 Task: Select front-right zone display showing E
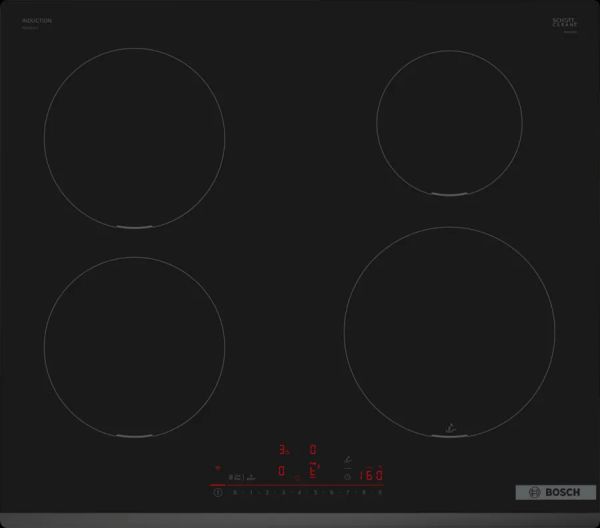coord(313,470)
